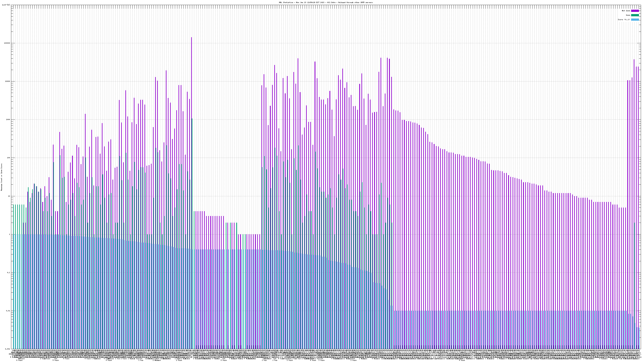
Task: Click the 'Score (0..1)' legend label text
Action: [624, 20]
